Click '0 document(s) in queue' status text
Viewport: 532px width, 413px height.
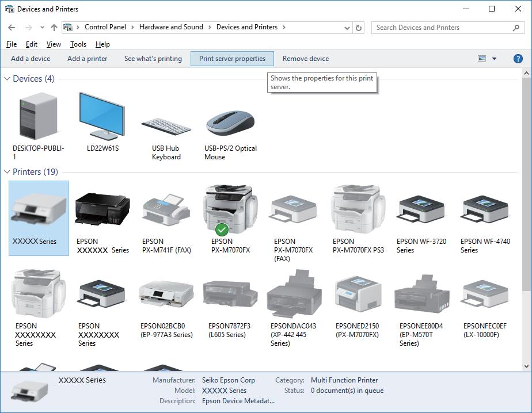pyautogui.click(x=347, y=391)
